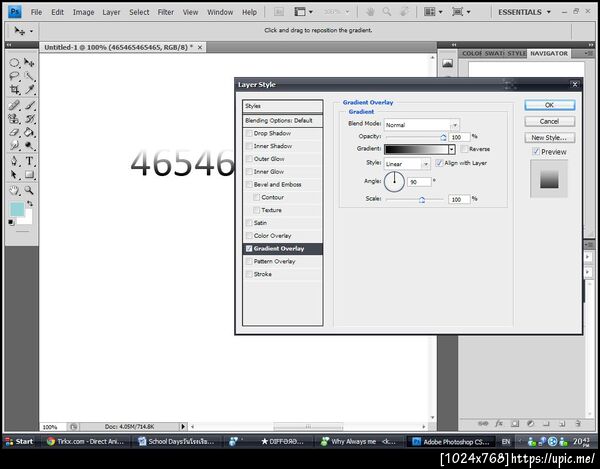The image size is (600, 469).
Task: Select the Burn tool
Action: tap(29, 145)
